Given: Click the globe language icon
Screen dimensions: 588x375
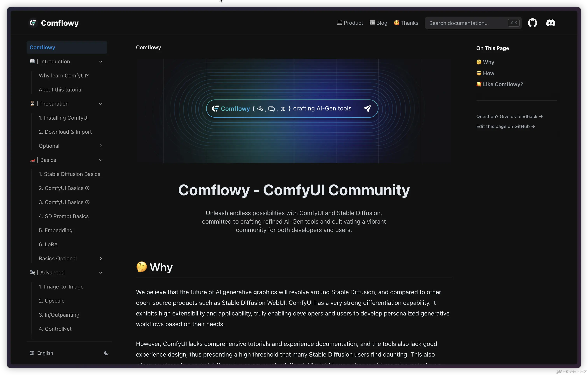Looking at the screenshot, I should (x=32, y=353).
